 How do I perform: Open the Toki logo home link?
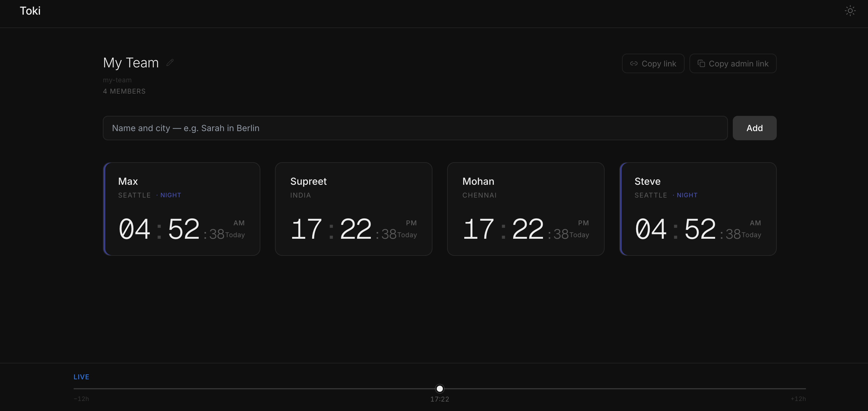click(30, 11)
